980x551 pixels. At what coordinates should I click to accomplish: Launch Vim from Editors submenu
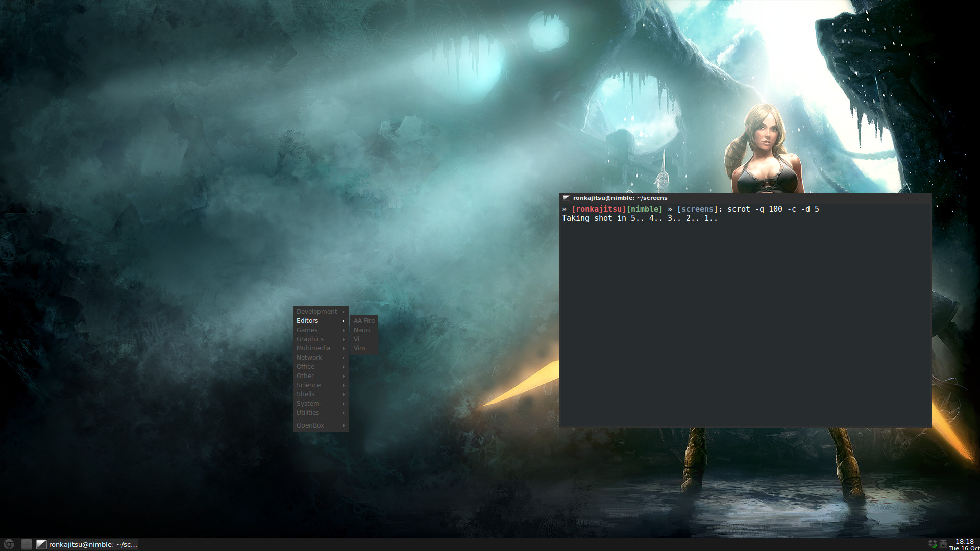364,348
